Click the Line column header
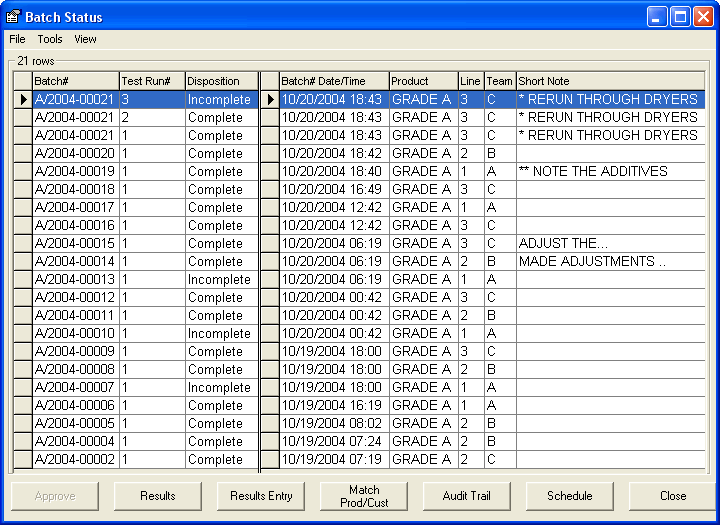The width and height of the screenshot is (720, 525). click(x=471, y=81)
